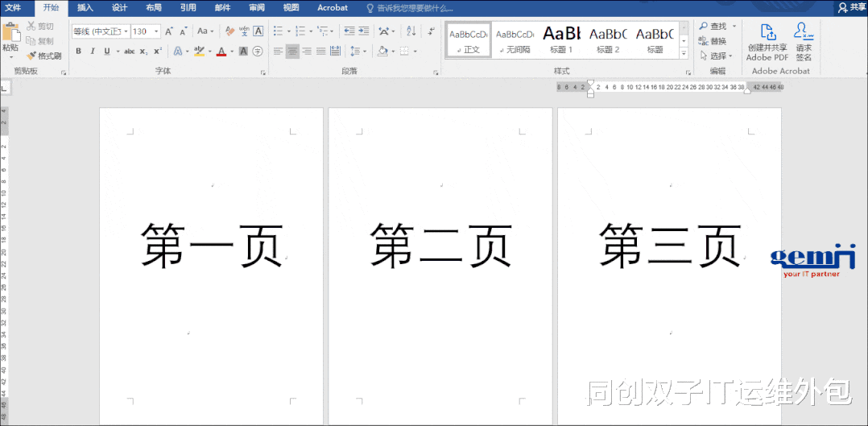
Task: Expand the numbered list dropdown arrow
Action: [x=310, y=31]
